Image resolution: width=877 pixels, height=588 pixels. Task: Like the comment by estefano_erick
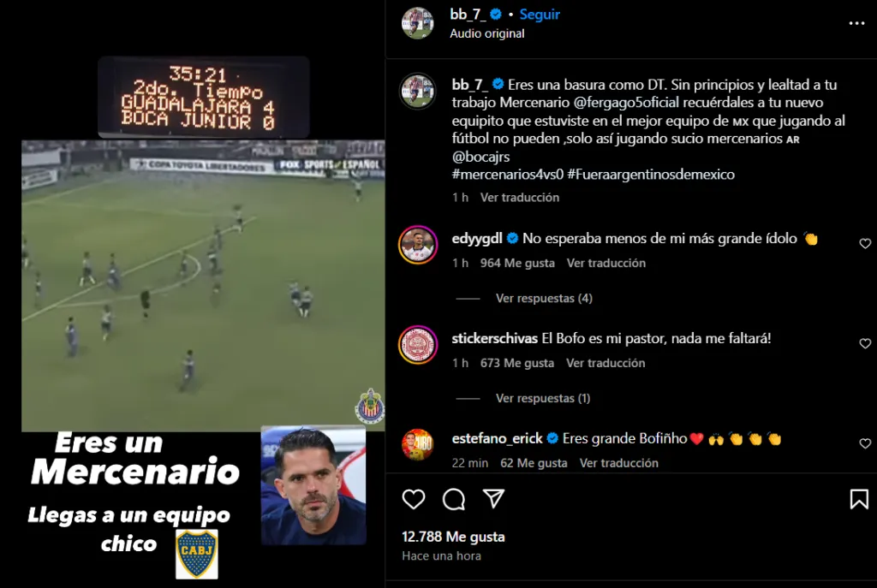pos(865,443)
